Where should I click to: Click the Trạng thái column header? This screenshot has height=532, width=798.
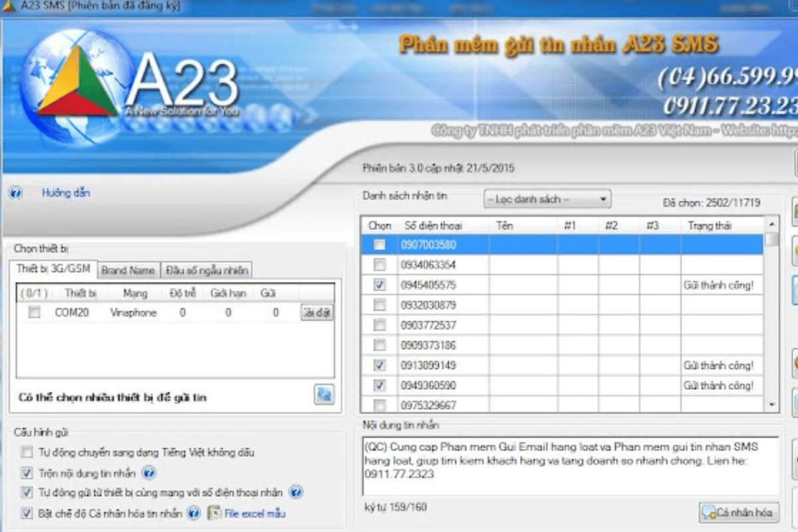tap(722, 226)
